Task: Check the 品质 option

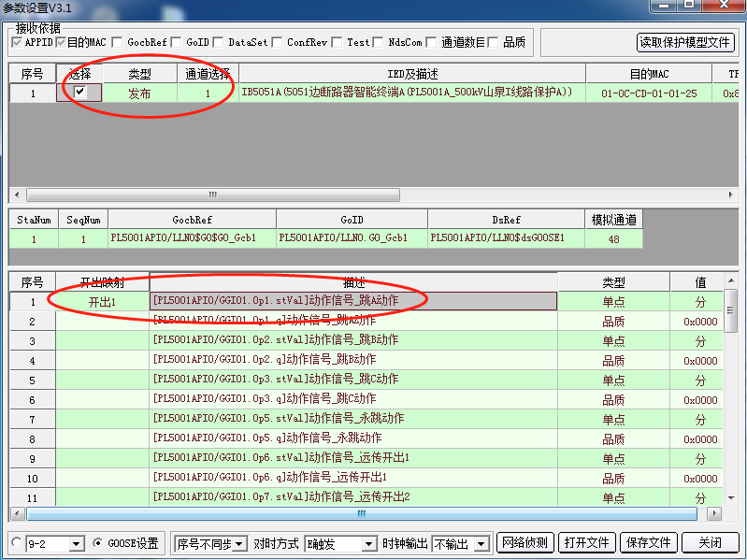Action: coord(493,42)
